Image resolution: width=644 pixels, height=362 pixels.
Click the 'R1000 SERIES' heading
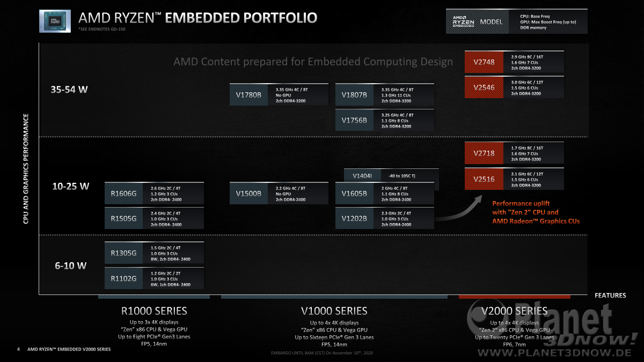(155, 311)
